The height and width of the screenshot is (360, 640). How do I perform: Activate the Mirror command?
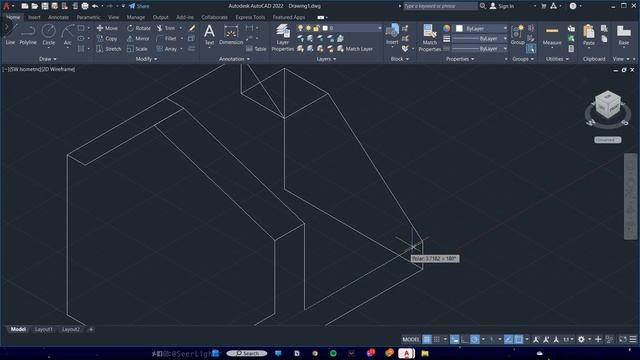(x=138, y=38)
